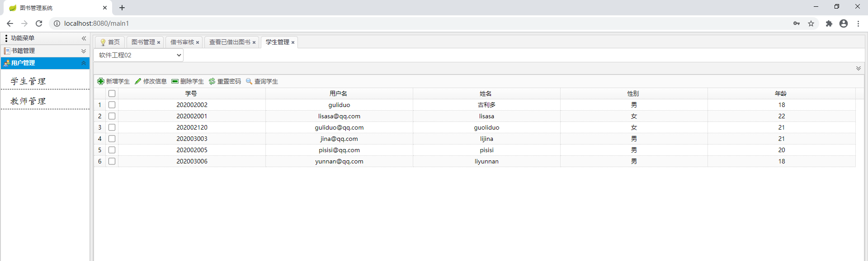Open the 软件工程02 class dropdown
The width and height of the screenshot is (868, 261).
click(x=138, y=55)
